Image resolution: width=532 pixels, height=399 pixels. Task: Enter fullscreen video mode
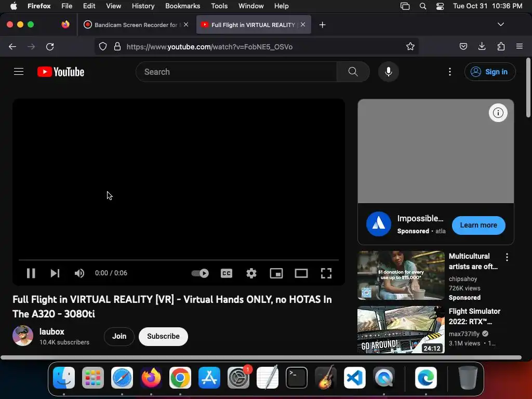[326, 273]
